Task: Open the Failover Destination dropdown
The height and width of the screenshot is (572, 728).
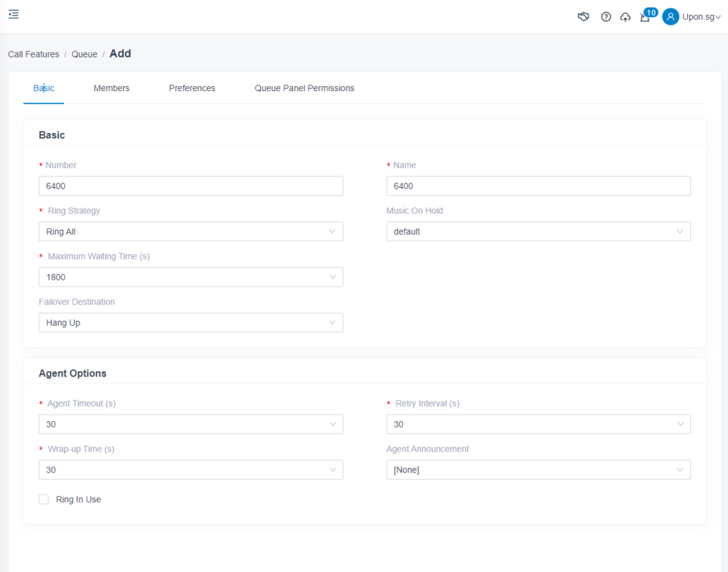Action: [x=191, y=322]
